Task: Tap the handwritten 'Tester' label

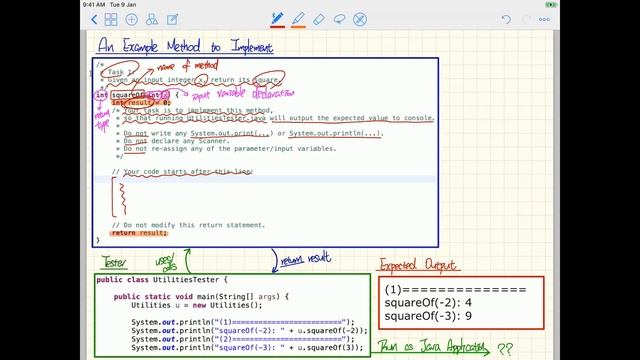Action: click(x=114, y=262)
